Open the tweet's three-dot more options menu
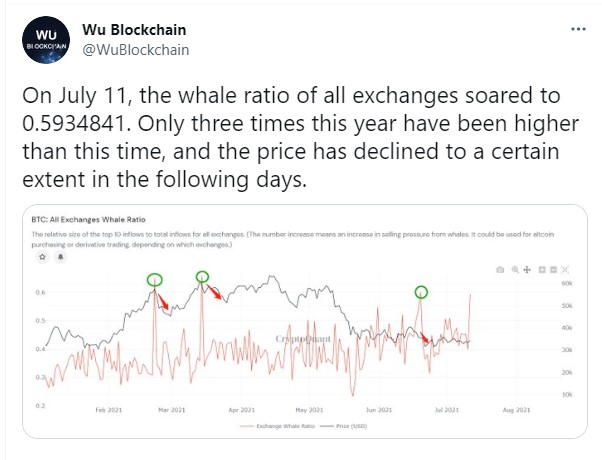 point(578,30)
